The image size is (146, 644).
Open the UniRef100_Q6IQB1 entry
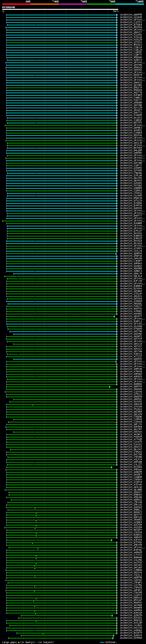pyautogui.click(x=131, y=85)
